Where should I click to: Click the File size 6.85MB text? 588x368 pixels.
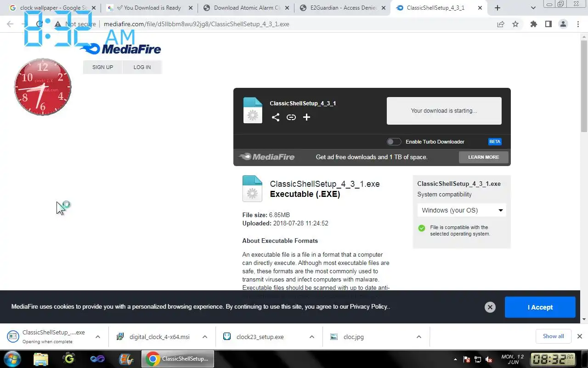pos(266,215)
